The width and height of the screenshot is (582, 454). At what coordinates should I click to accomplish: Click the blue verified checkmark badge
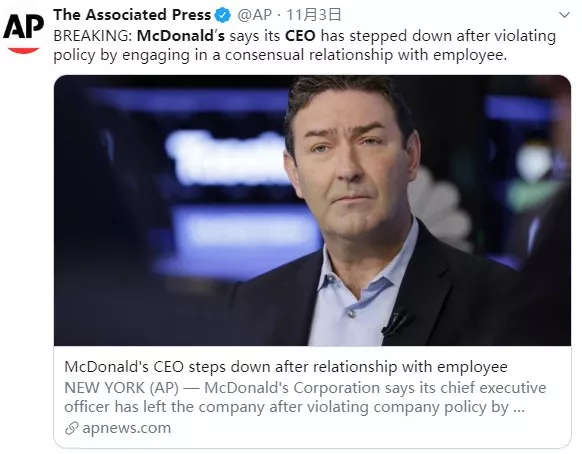click(223, 15)
